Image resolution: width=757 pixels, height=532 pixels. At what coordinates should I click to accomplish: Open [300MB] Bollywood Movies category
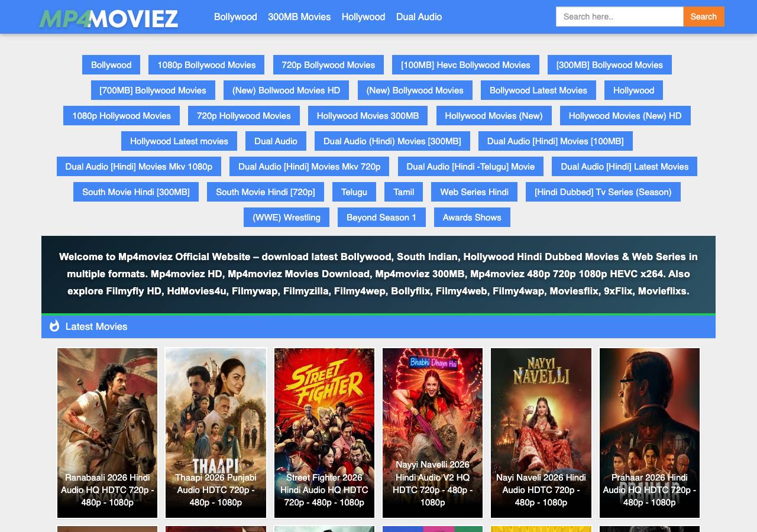click(x=610, y=65)
